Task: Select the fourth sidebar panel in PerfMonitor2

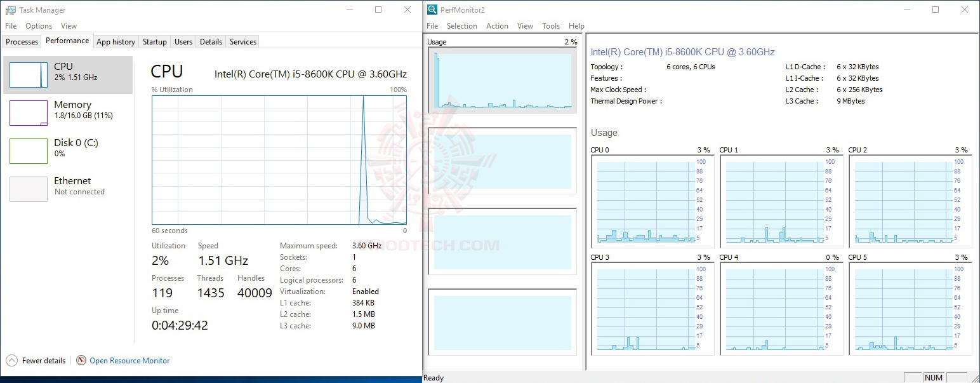Action: (502, 322)
